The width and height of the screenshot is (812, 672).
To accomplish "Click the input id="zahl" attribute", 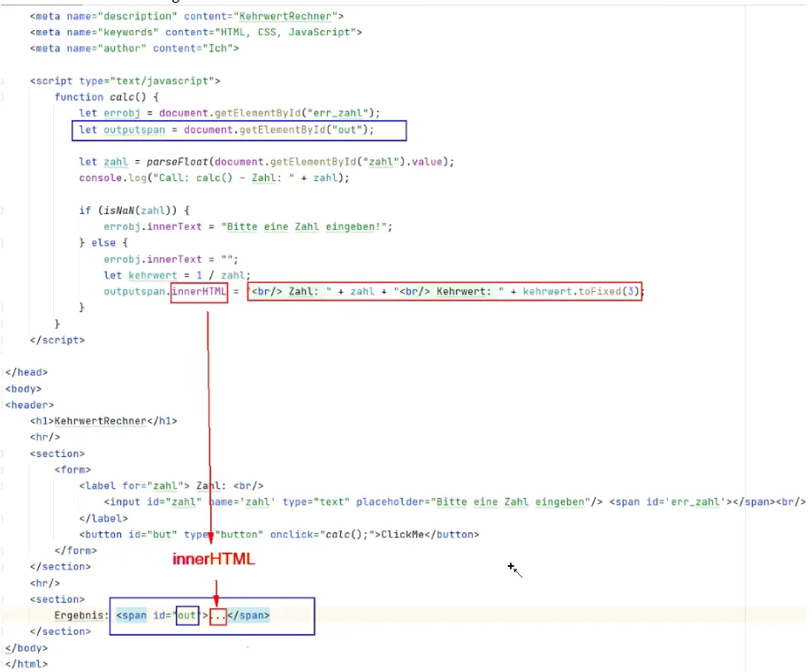I will coord(174,501).
